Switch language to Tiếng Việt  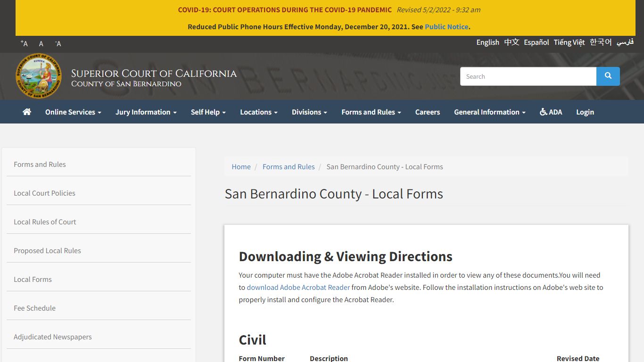click(569, 42)
